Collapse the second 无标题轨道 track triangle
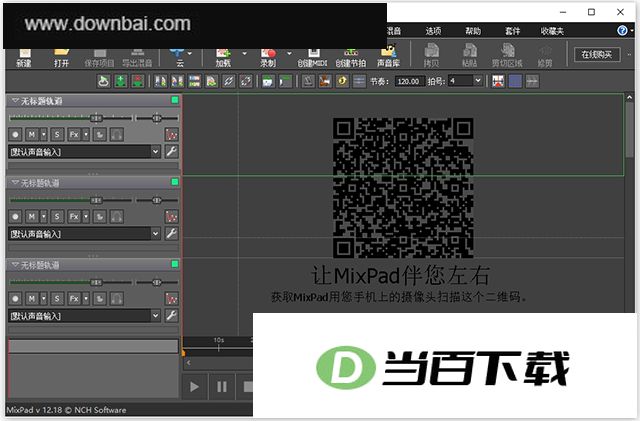The width and height of the screenshot is (640, 421). [15, 183]
